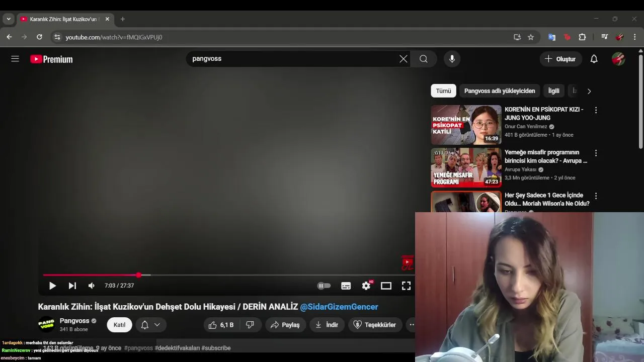Open more actions under video
The image size is (644, 362).
pos(412,325)
